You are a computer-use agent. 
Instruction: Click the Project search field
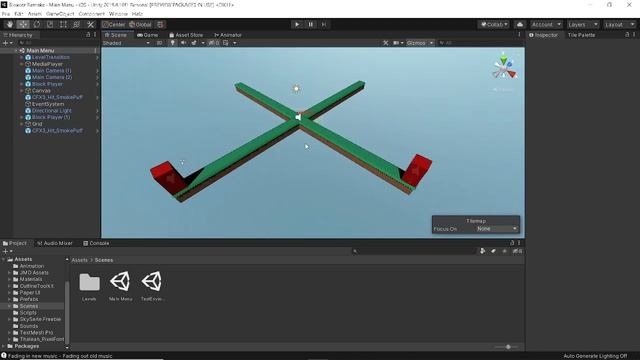414,251
